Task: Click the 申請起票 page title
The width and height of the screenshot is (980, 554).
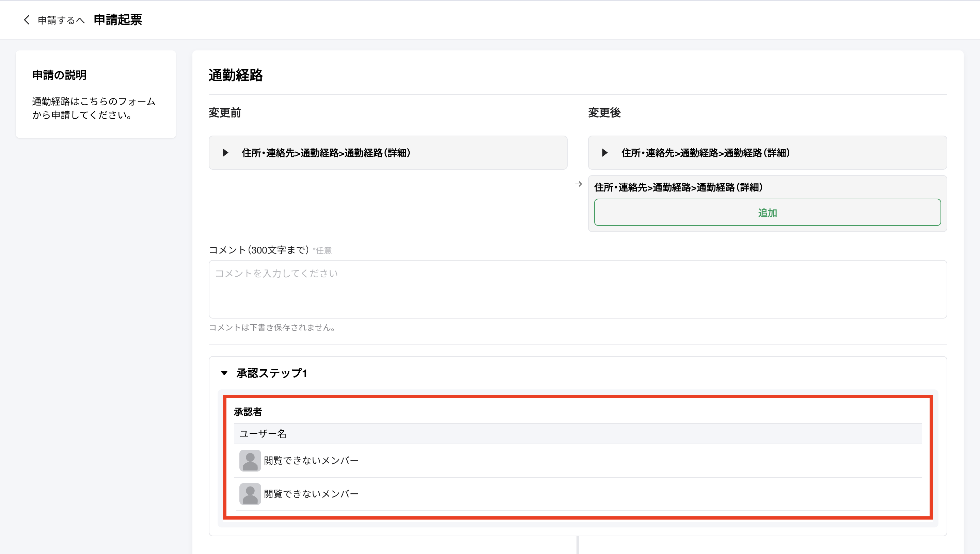Action: coord(117,20)
